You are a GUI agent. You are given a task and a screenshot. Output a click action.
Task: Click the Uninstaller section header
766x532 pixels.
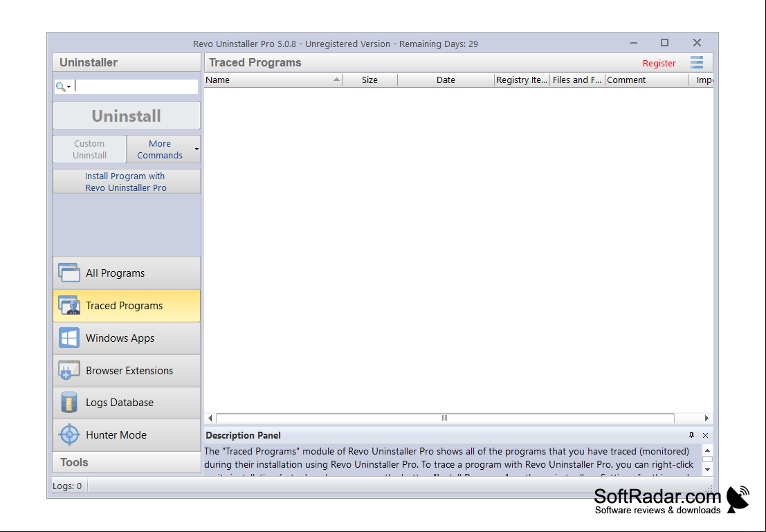tap(127, 62)
